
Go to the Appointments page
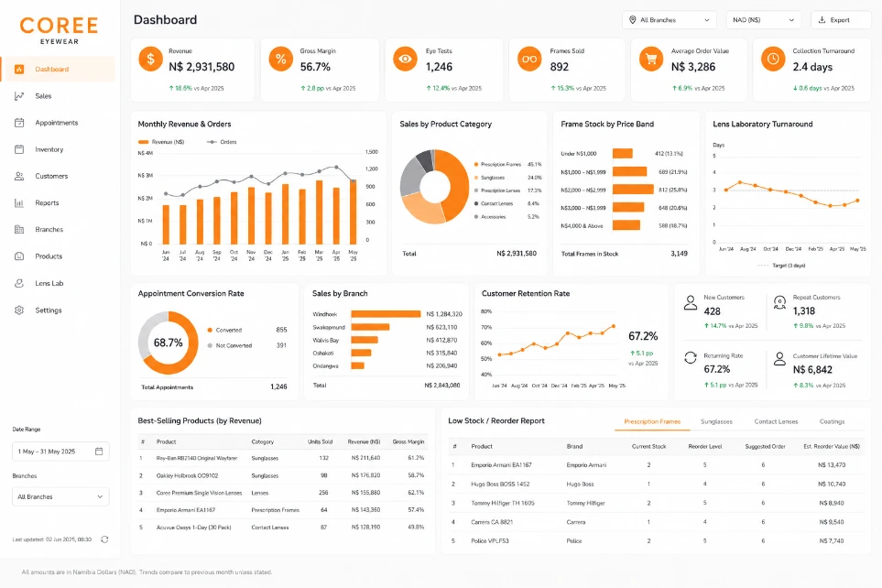(x=56, y=123)
